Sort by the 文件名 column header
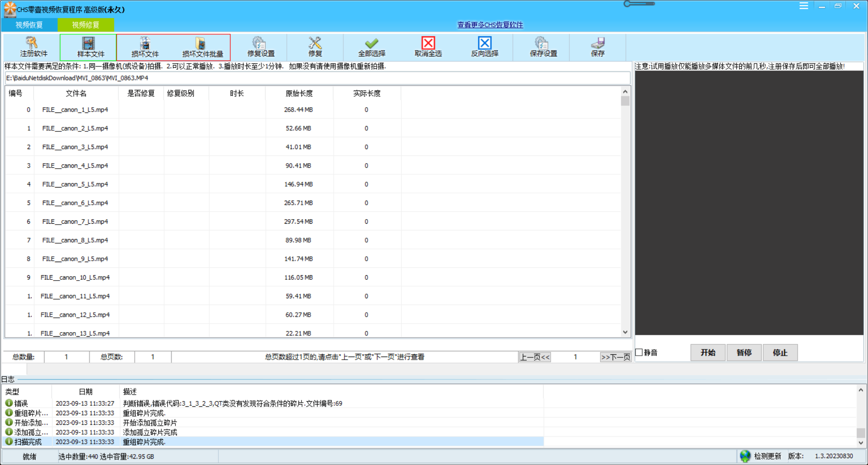This screenshot has height=465, width=868. [x=76, y=94]
